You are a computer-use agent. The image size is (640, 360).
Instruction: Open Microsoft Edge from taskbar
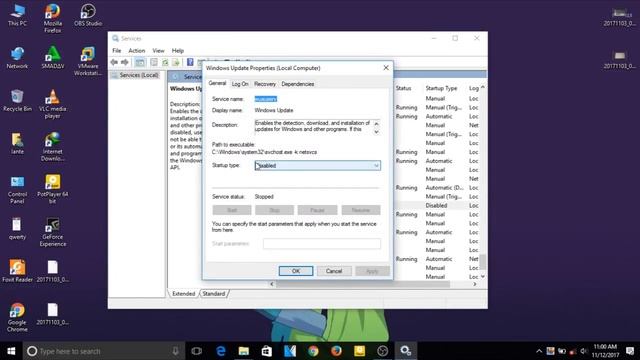[x=221, y=351]
